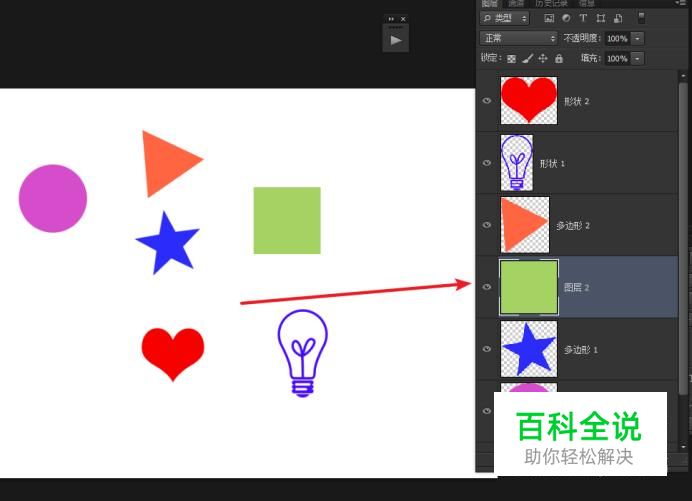The height and width of the screenshot is (501, 692).
Task: Click the 填充 100% value field
Action: coord(617,58)
